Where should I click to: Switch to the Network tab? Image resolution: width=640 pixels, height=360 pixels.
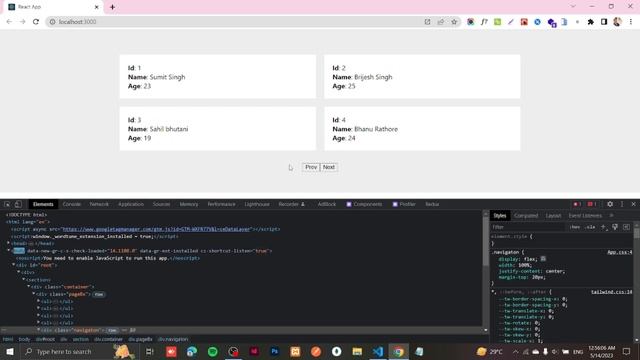coord(99,204)
